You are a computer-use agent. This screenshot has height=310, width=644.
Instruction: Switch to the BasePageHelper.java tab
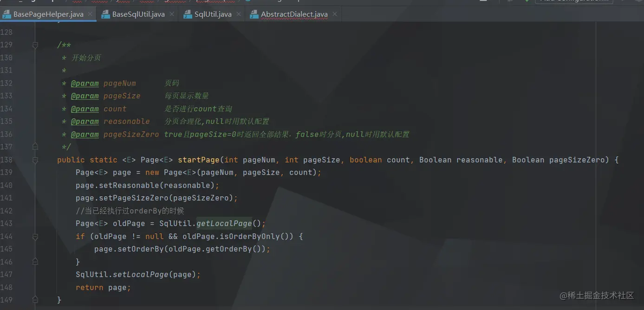pyautogui.click(x=48, y=14)
